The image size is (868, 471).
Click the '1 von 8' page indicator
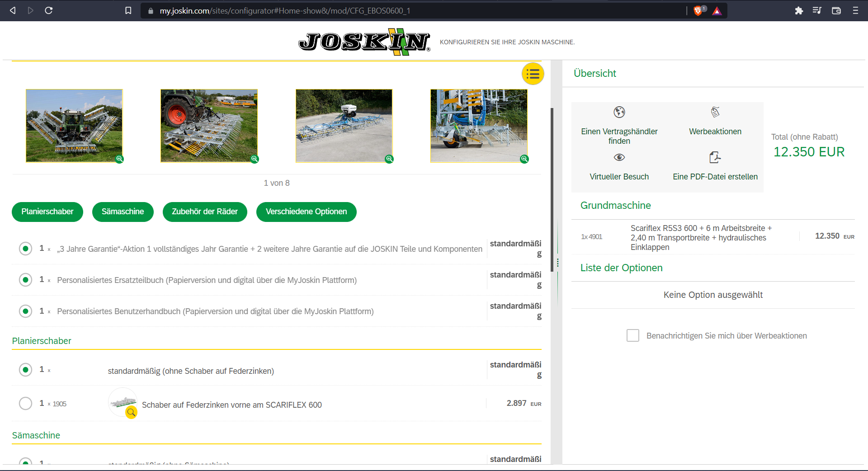pyautogui.click(x=277, y=183)
